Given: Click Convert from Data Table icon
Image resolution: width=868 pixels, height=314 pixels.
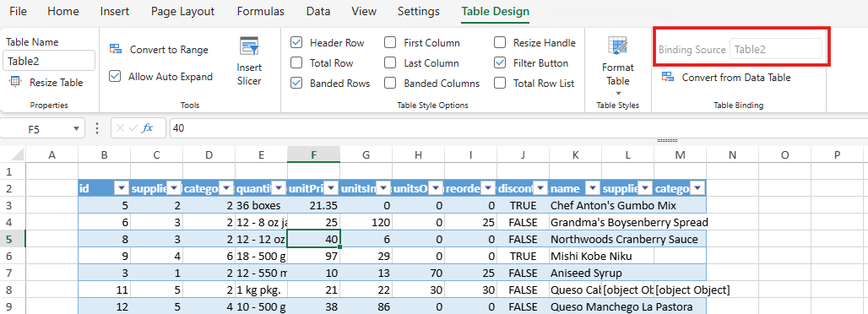Looking at the screenshot, I should 668,77.
